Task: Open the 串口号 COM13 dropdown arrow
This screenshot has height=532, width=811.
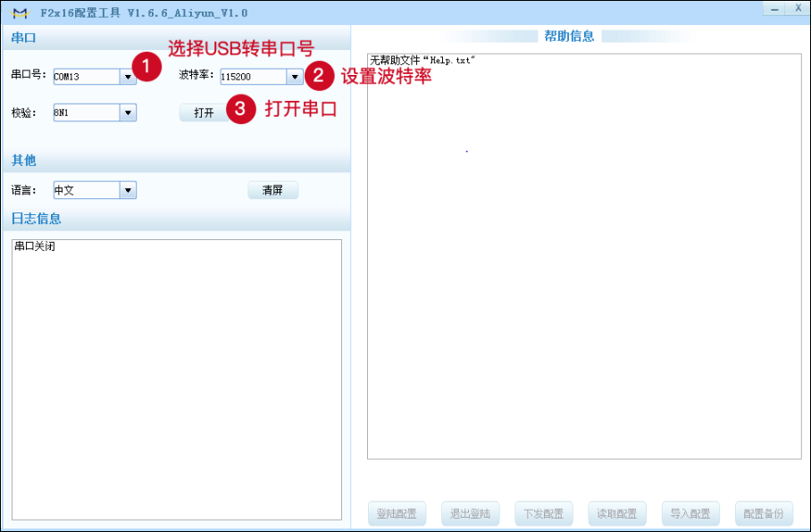Action: (128, 77)
